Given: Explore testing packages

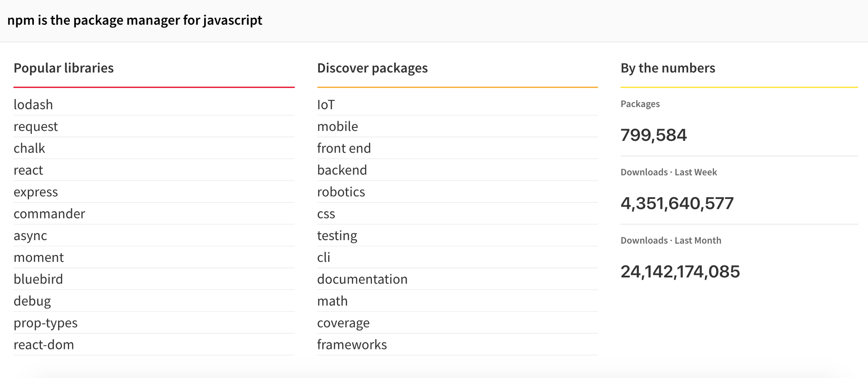Looking at the screenshot, I should [x=337, y=236].
